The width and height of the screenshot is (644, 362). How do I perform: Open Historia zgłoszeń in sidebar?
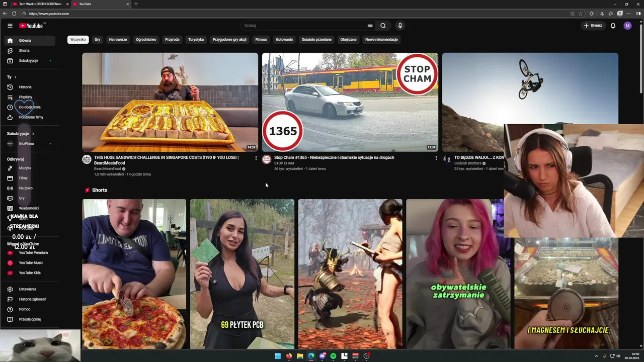coord(30,299)
